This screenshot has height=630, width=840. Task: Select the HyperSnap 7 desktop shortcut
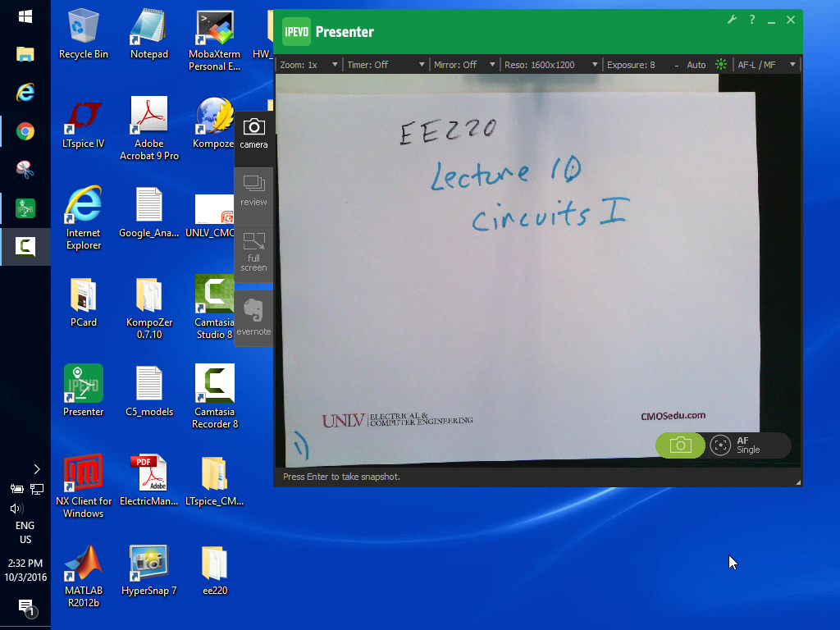click(x=149, y=571)
